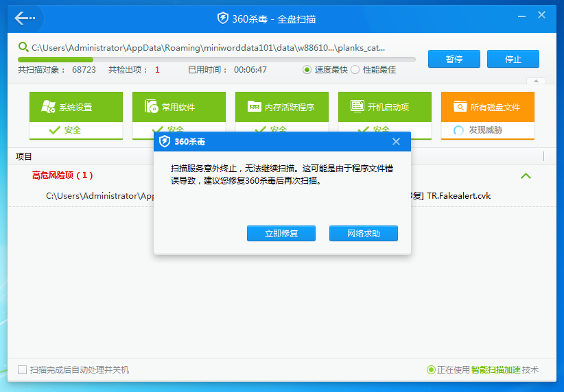Click the scanned count 68723

84,70
